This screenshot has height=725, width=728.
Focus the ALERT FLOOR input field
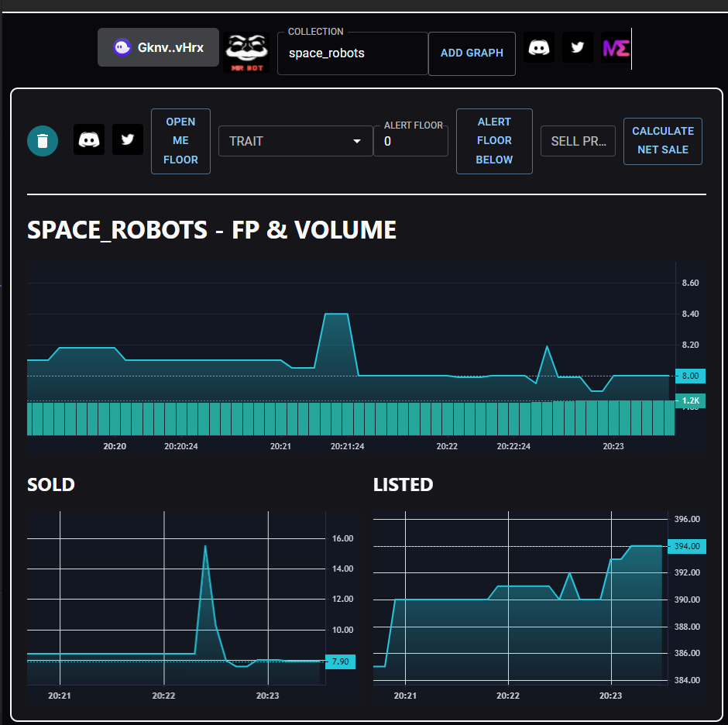[411, 141]
